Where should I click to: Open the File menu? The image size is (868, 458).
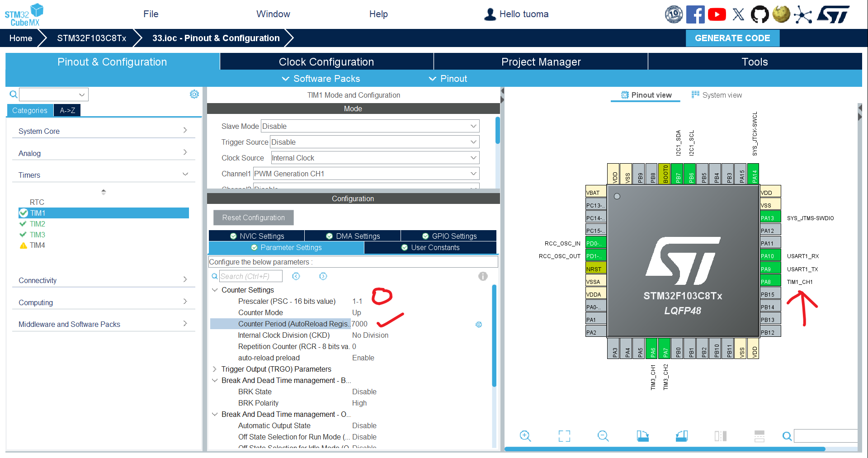click(x=151, y=14)
